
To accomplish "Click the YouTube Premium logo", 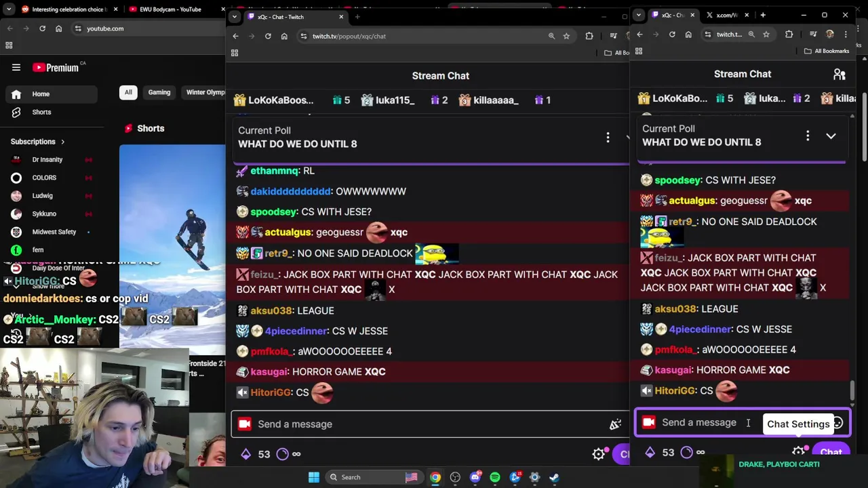I will (x=56, y=67).
